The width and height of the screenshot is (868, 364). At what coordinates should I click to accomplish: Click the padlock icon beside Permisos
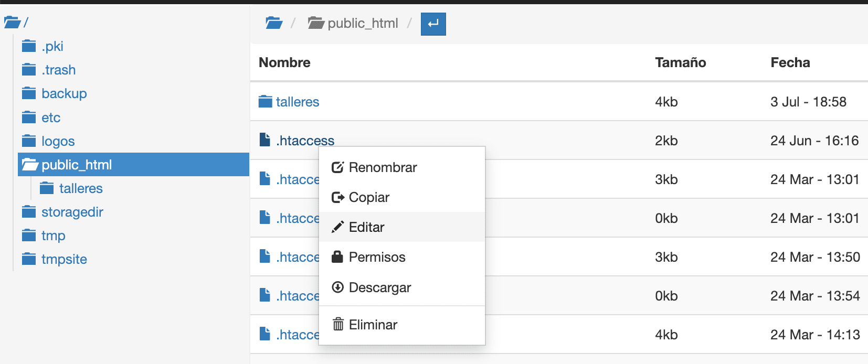click(x=337, y=257)
